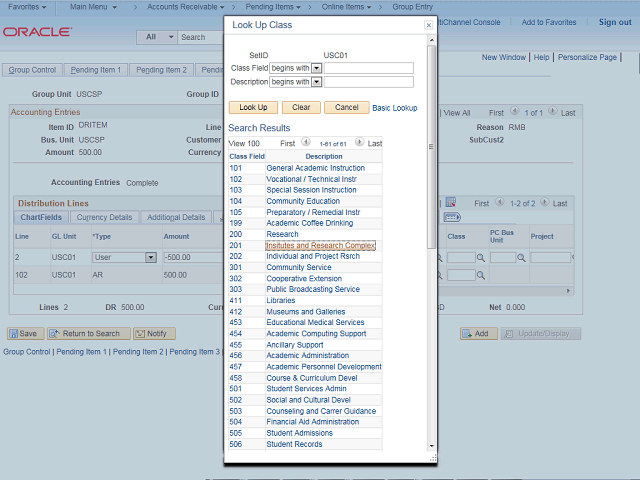The image size is (640, 480).
Task: Select Financial Aid Administration class
Action: click(313, 422)
